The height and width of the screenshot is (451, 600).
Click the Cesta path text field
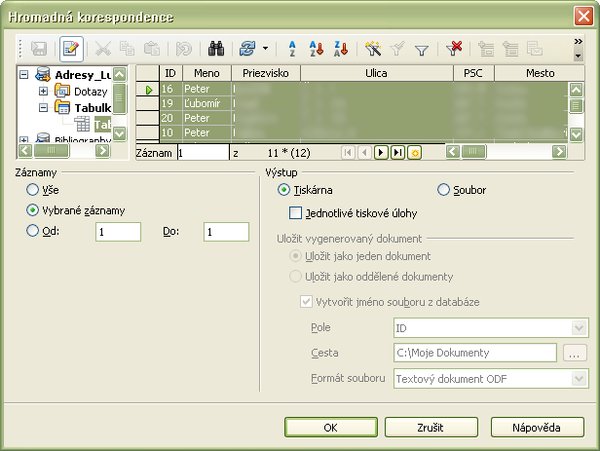pos(475,353)
